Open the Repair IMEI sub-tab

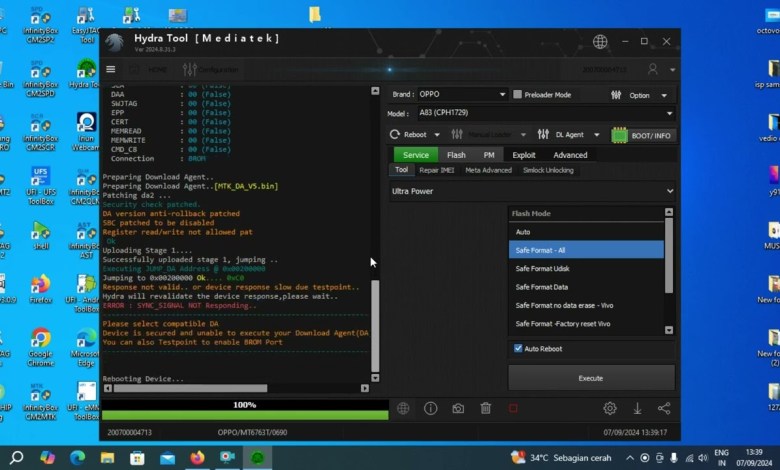[x=436, y=170]
